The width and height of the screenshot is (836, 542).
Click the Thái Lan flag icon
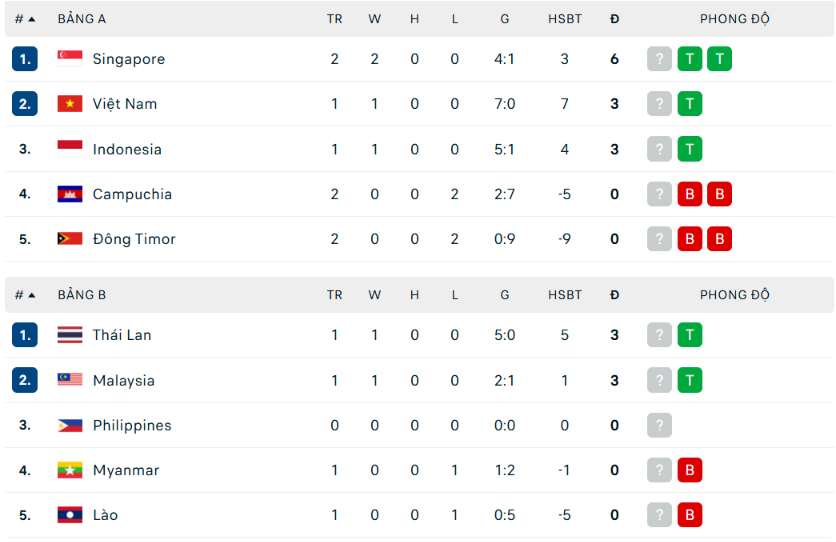pos(70,335)
